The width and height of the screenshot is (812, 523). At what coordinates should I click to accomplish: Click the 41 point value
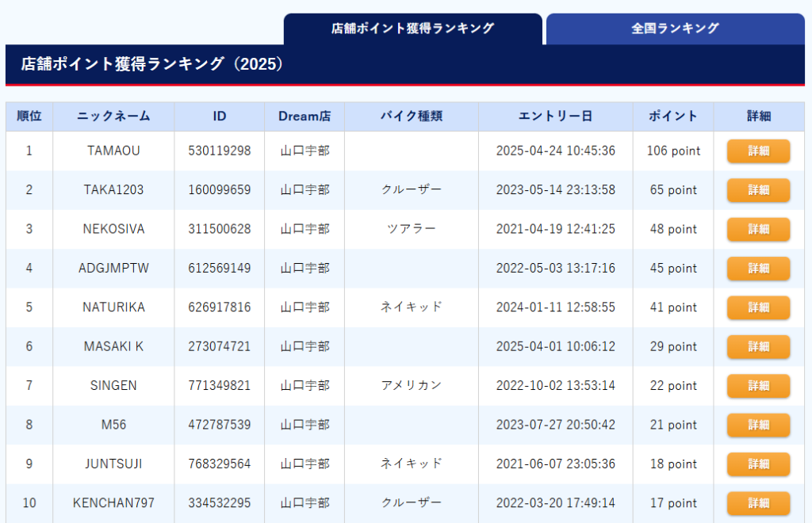(x=673, y=307)
